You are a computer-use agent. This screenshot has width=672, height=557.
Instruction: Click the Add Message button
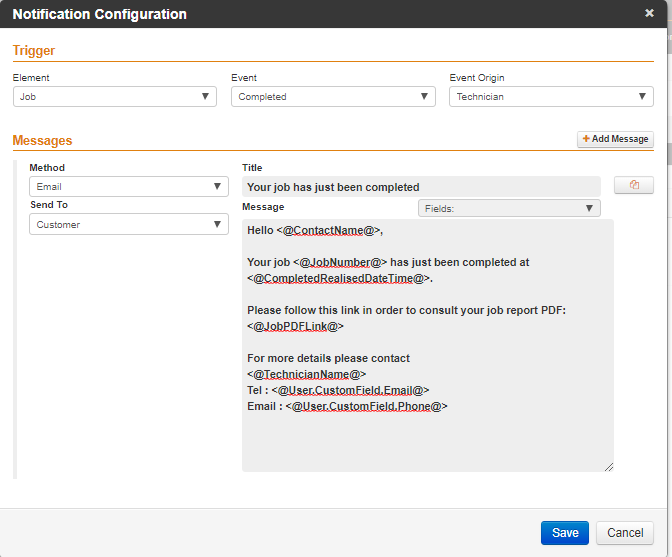coord(615,139)
